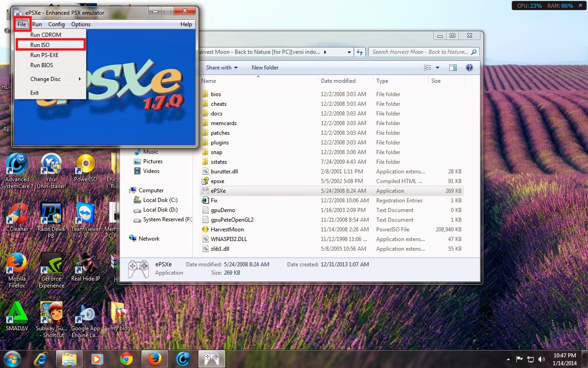This screenshot has width=588, height=368.
Task: Open the change view dropdown arrow
Action: click(x=437, y=68)
